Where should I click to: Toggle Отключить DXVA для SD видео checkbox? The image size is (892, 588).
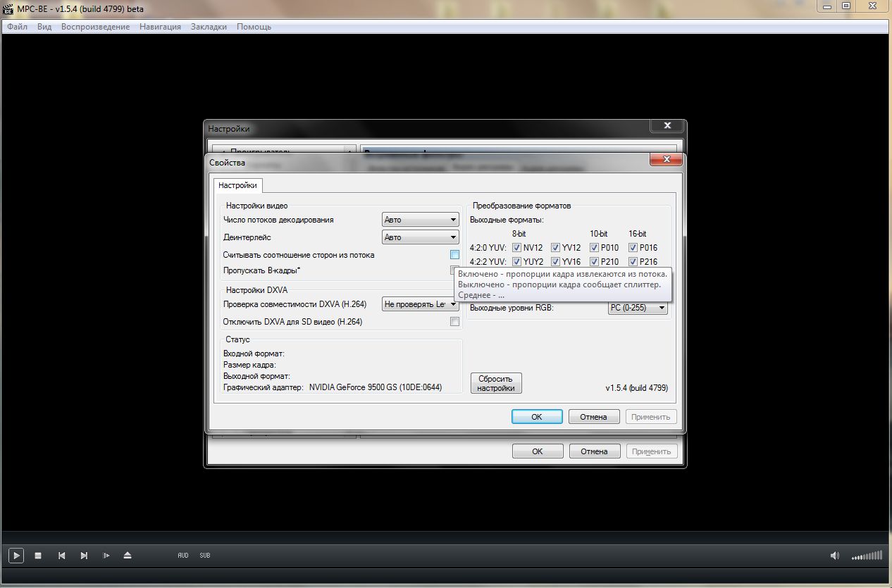click(455, 322)
